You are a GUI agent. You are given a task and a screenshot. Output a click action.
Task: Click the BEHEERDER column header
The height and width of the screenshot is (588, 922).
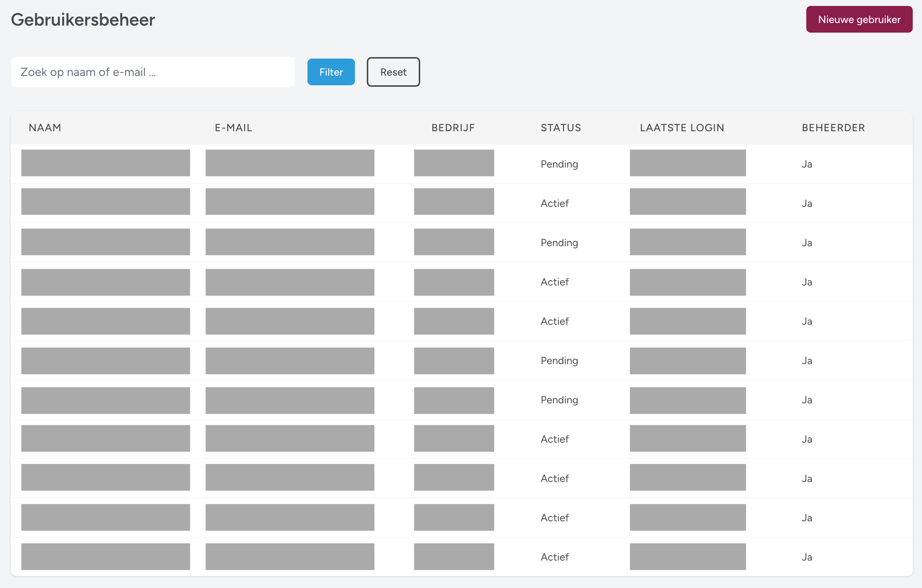click(833, 128)
